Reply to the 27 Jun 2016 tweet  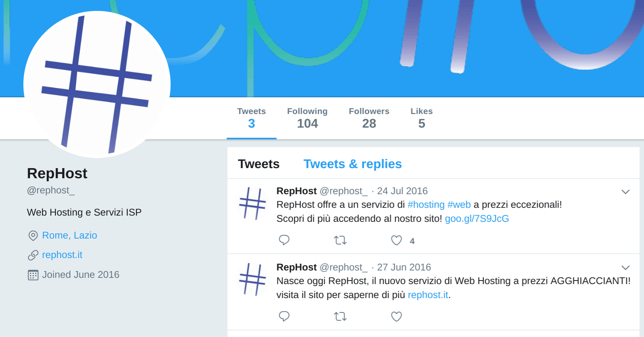pos(284,316)
